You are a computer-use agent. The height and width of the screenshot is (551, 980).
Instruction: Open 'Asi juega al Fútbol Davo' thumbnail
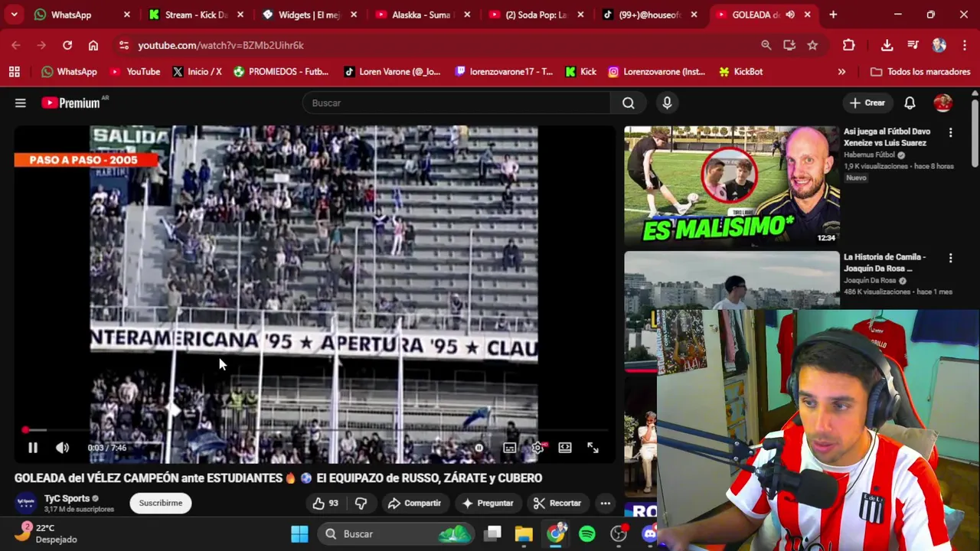732,185
